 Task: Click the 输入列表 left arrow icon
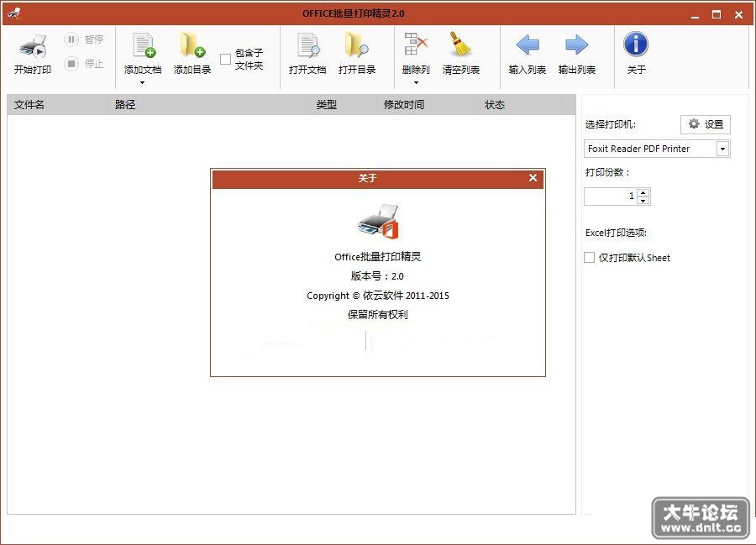point(528,45)
